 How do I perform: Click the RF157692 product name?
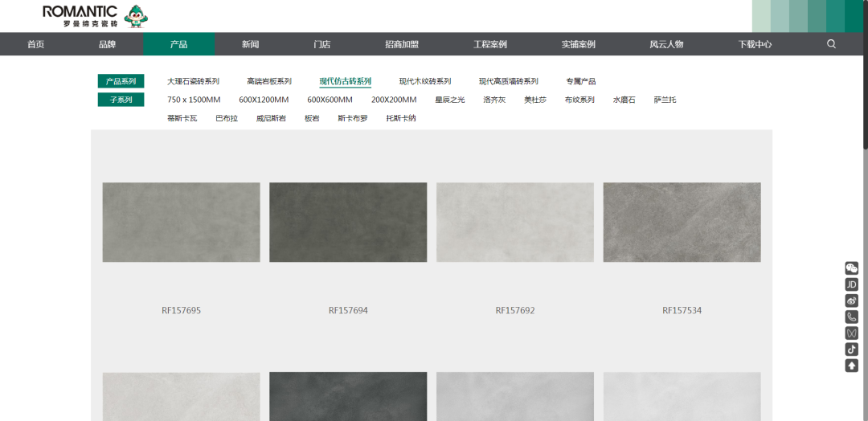click(x=515, y=310)
